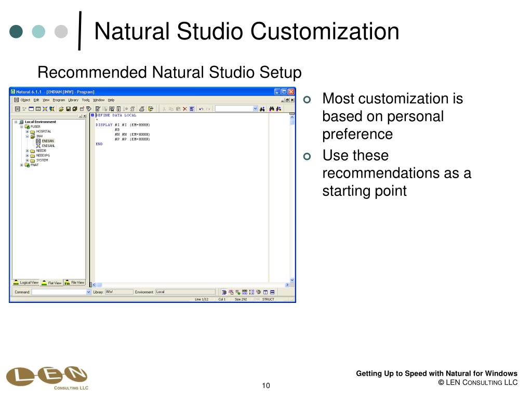Expand the NEEEXPG library folder

coord(27,155)
